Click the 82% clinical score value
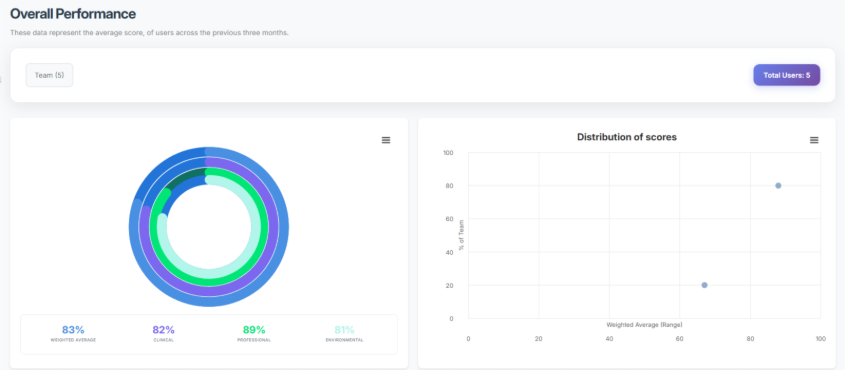Screen dimensions: 846x370 point(163,330)
